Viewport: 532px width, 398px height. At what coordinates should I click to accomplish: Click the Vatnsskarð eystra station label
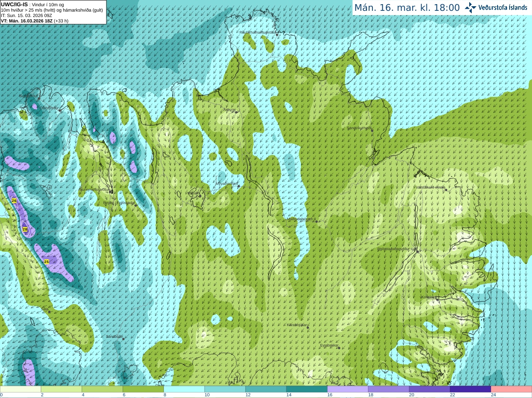[431, 187]
